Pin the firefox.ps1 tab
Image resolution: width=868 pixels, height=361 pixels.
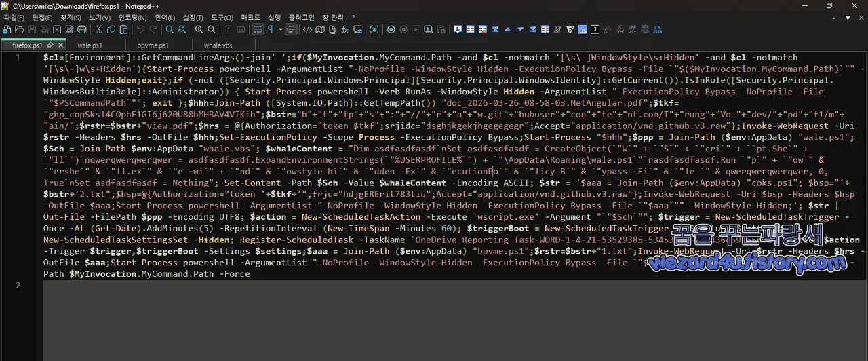[x=50, y=45]
